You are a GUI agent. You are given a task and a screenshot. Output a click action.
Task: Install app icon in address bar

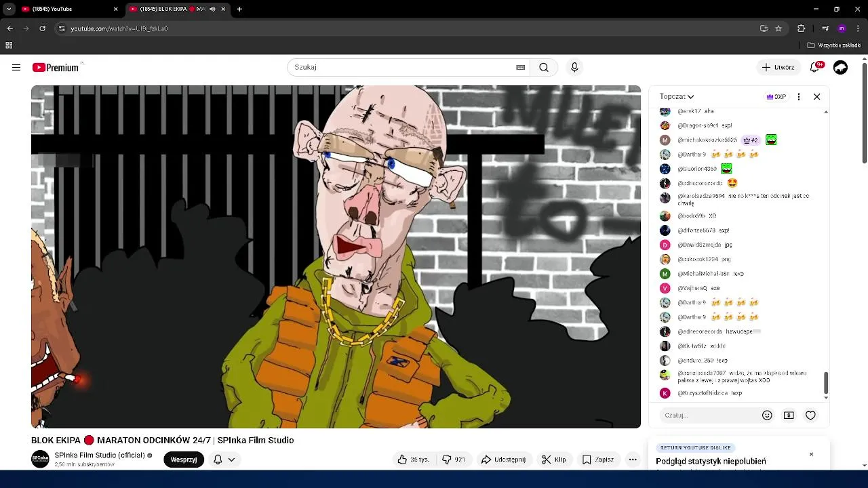[764, 28]
